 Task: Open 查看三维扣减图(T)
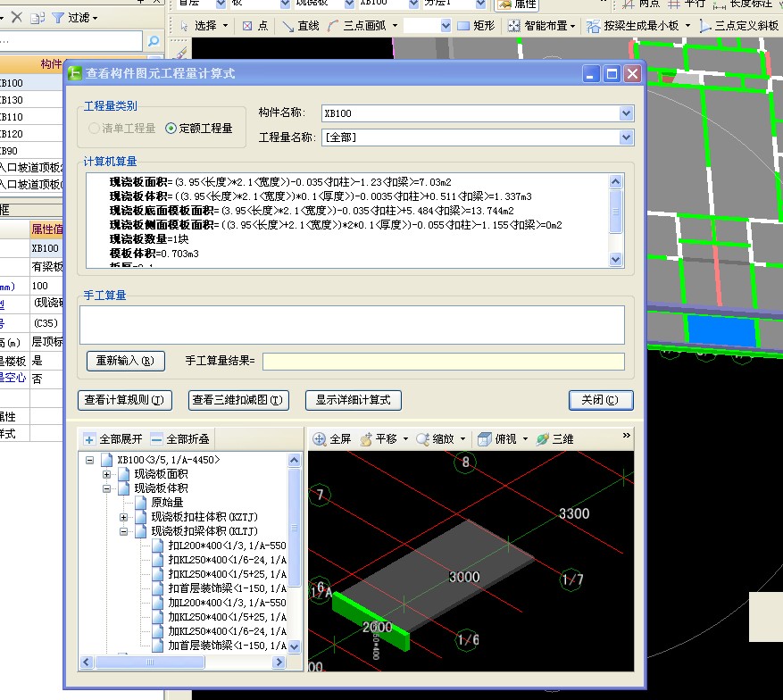click(238, 400)
